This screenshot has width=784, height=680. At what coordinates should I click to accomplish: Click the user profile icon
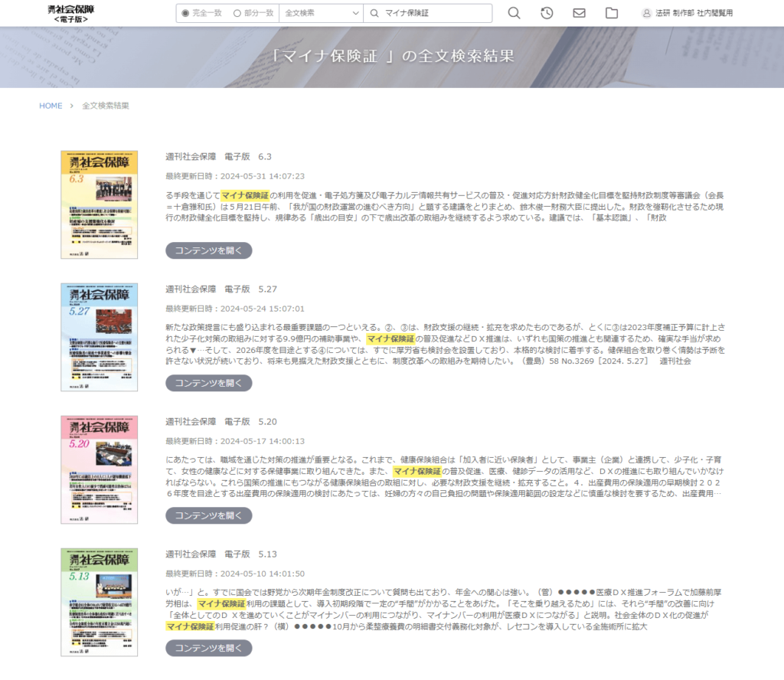click(x=646, y=13)
